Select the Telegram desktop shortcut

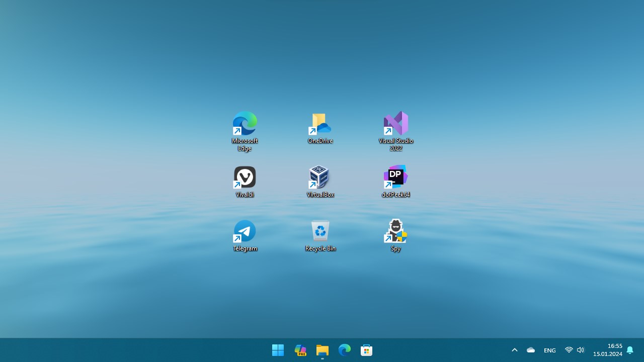(245, 235)
